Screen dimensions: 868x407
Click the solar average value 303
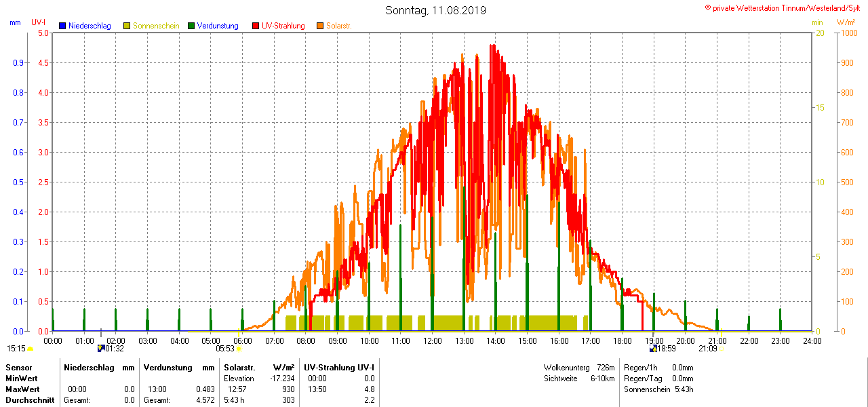288,400
